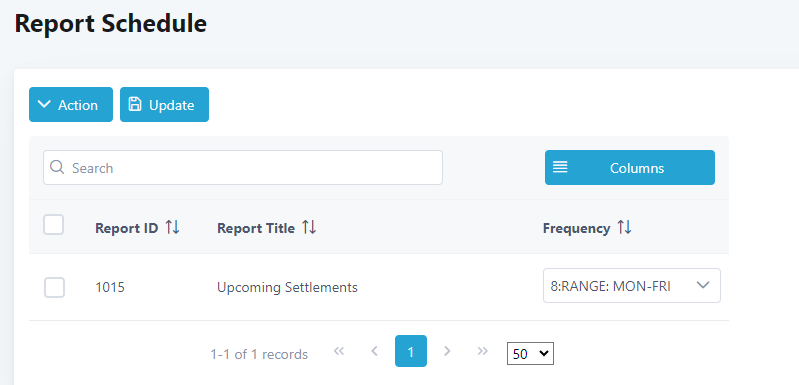Open the 50 page-size selector

(530, 353)
